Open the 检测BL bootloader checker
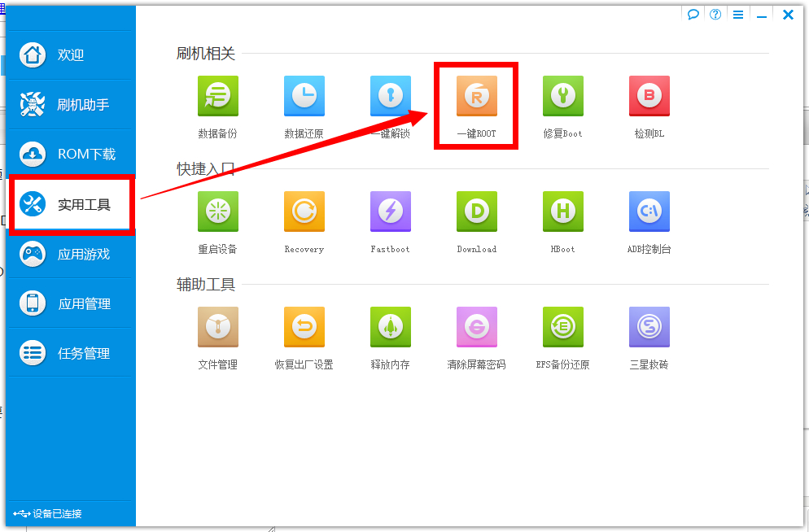The height and width of the screenshot is (532, 809). tap(648, 96)
